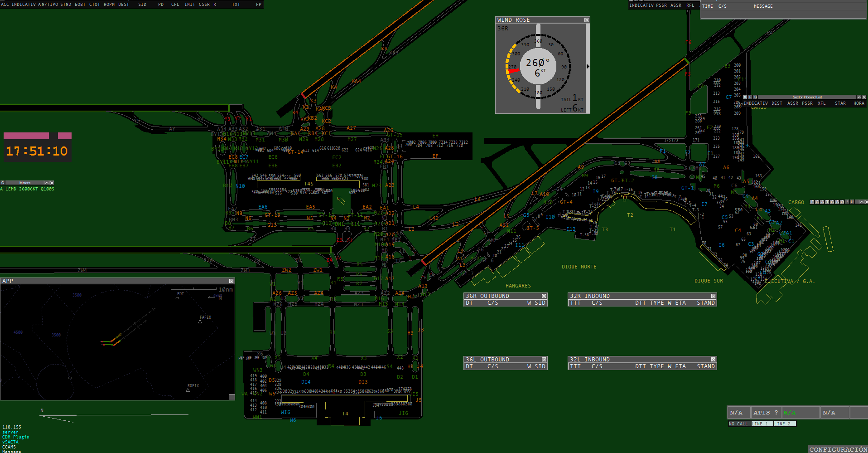Select LINE 1 button

762,424
